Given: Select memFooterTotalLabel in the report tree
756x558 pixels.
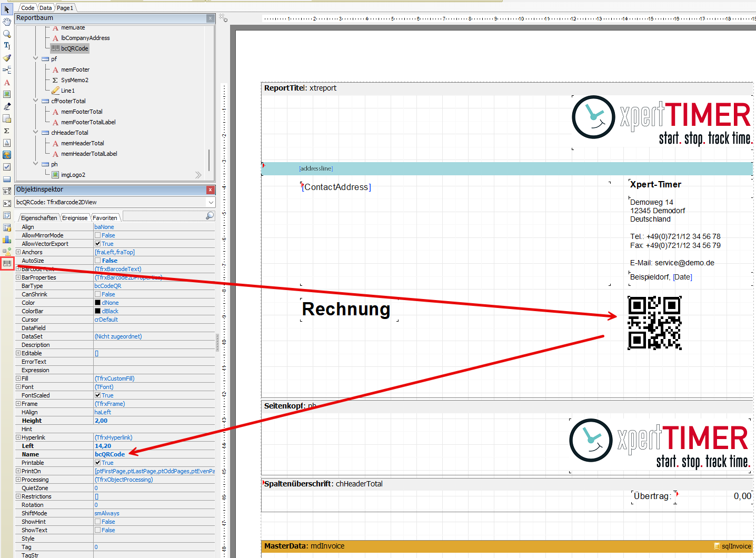Looking at the screenshot, I should click(88, 122).
